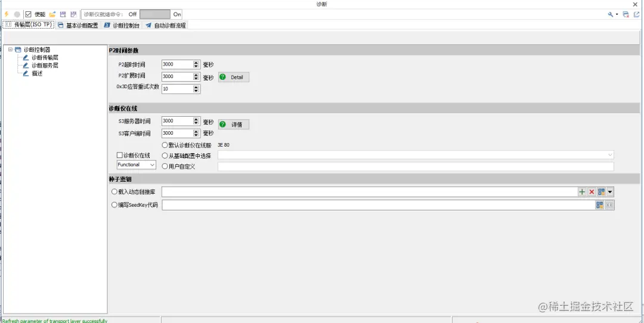This screenshot has height=323, width=644.
Task: Decrease the P2扩展时间 spinner value
Action: point(196,79)
